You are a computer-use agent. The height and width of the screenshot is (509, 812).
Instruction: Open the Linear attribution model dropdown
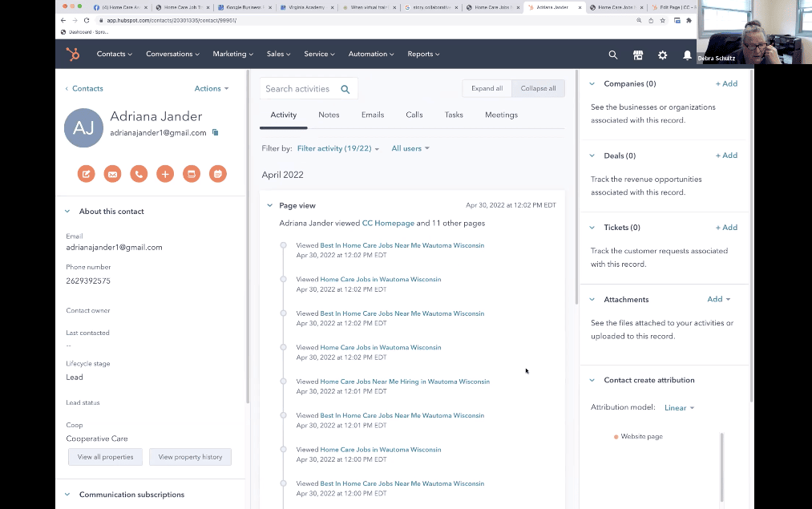point(680,408)
